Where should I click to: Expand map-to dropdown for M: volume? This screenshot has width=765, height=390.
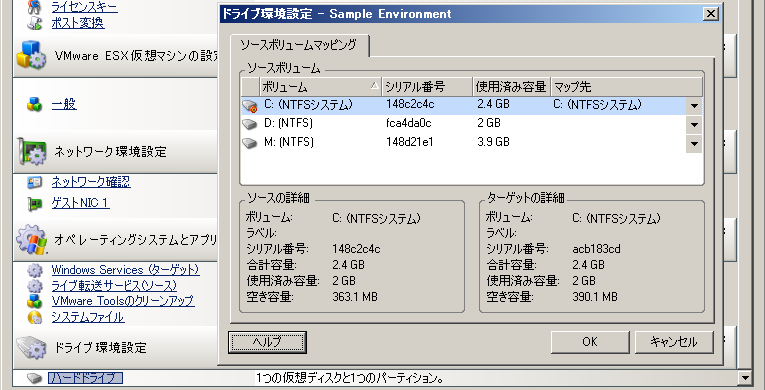coord(694,144)
